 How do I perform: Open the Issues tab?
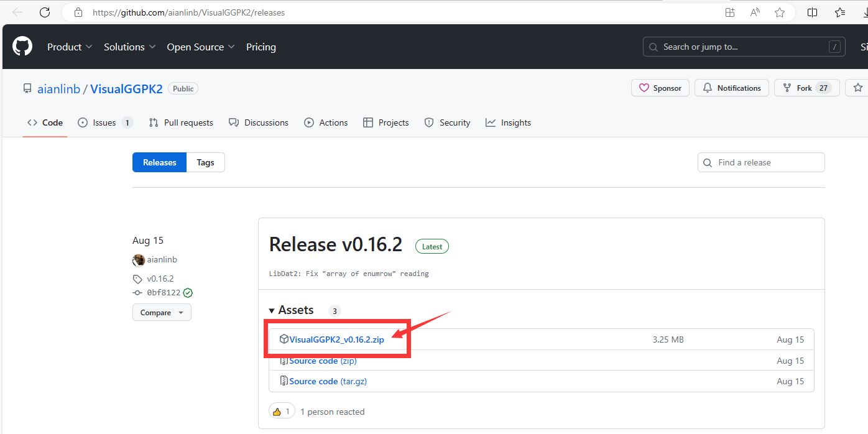[104, 123]
